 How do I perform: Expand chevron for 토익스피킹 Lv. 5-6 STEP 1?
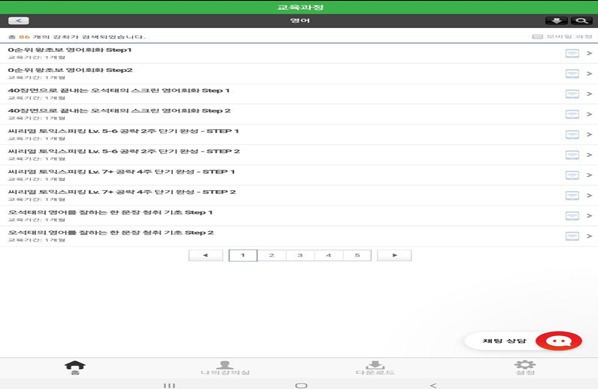pyautogui.click(x=589, y=135)
